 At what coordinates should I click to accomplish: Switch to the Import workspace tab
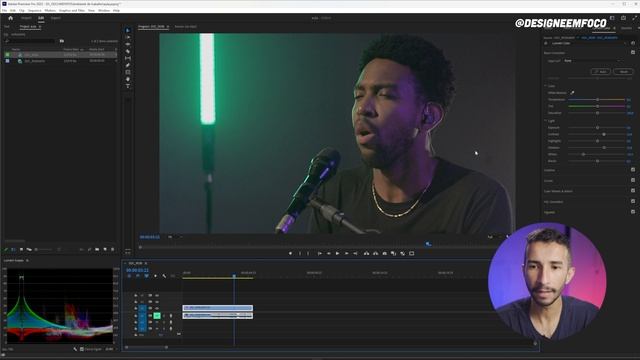pos(26,18)
